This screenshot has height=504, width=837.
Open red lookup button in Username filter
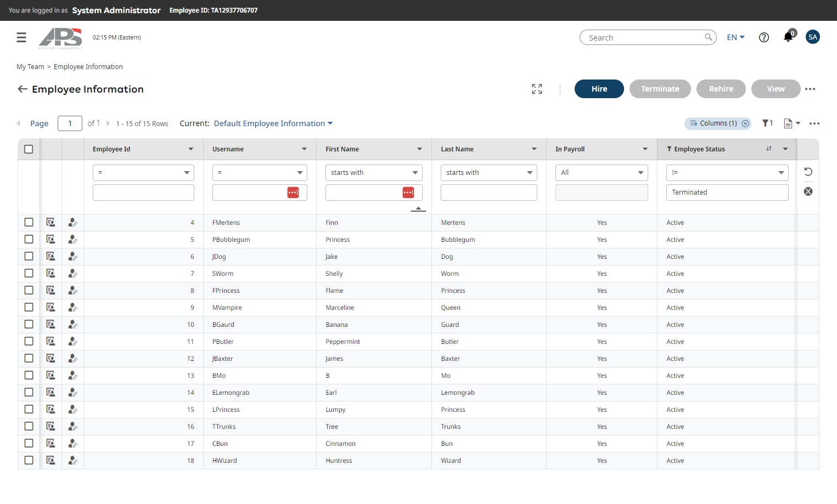293,192
